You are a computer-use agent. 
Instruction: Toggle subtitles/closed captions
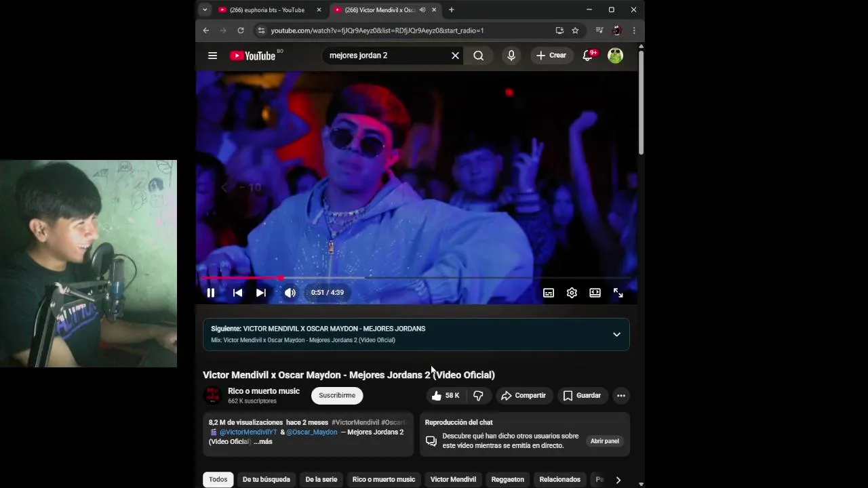pyautogui.click(x=549, y=293)
